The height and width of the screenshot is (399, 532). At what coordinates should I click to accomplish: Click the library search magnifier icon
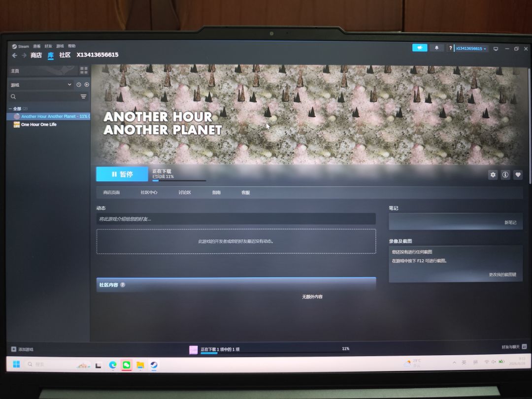coord(13,97)
